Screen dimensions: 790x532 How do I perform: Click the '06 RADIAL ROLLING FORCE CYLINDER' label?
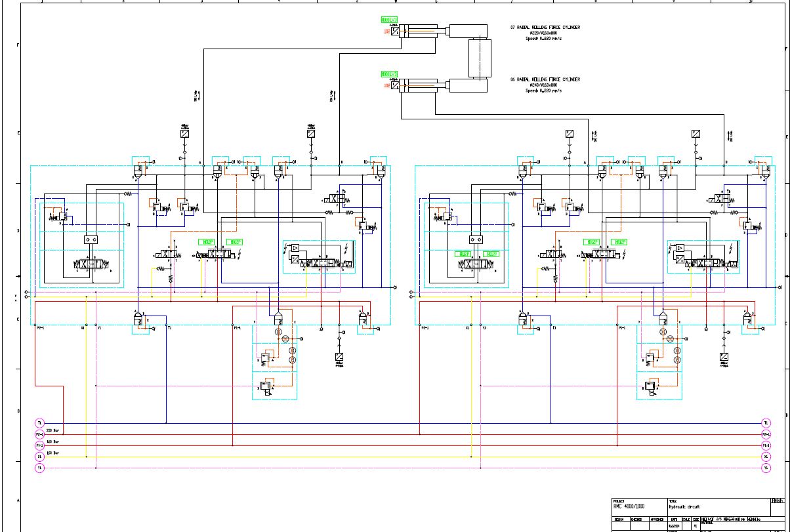(545, 79)
